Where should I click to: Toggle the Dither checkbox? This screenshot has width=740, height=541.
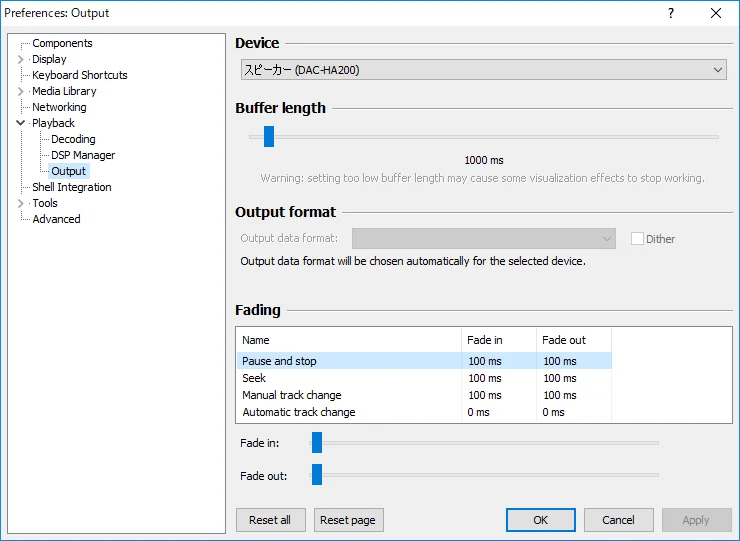click(637, 239)
